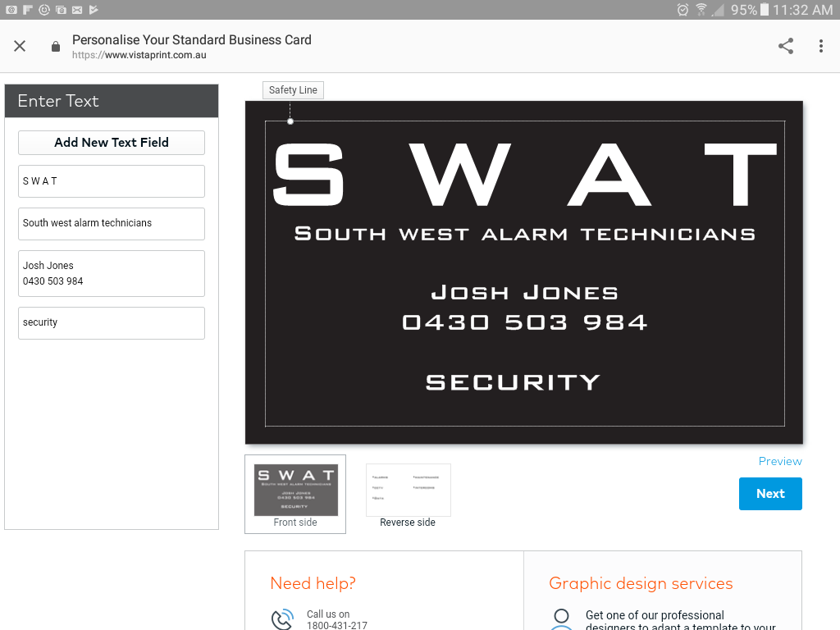Tap the padlock secure site icon

pyautogui.click(x=56, y=47)
